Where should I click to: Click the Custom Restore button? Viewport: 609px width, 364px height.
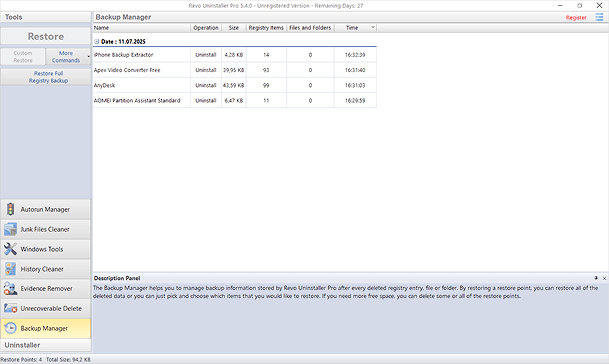[x=23, y=56]
